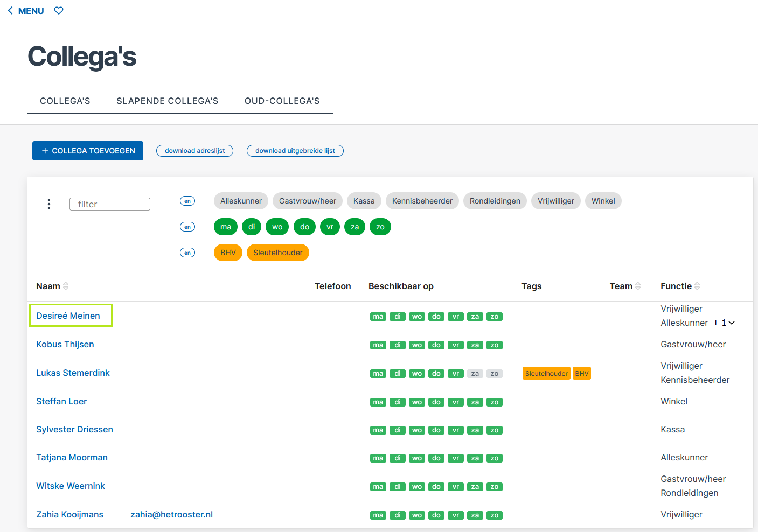758x532 pixels.
Task: Click download adreslijst button
Action: 194,151
